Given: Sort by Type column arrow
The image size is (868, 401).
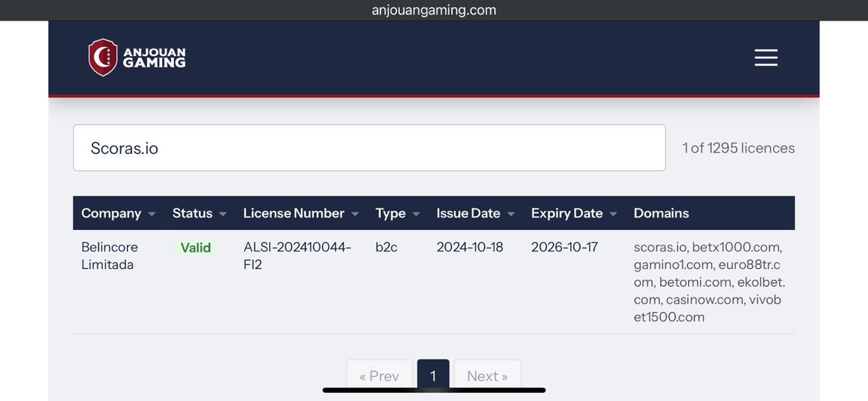Looking at the screenshot, I should (x=416, y=214).
